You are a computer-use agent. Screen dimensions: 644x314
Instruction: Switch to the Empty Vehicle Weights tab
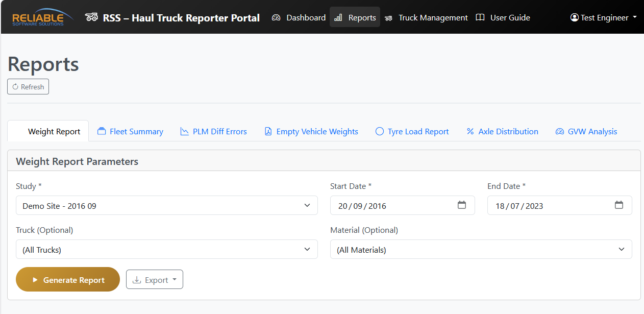pyautogui.click(x=311, y=131)
